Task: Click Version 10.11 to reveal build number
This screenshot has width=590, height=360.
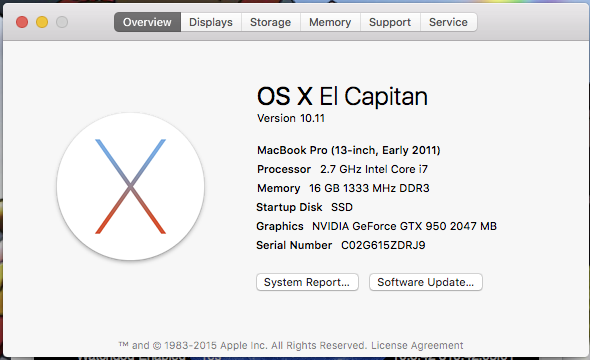Action: pyautogui.click(x=290, y=118)
